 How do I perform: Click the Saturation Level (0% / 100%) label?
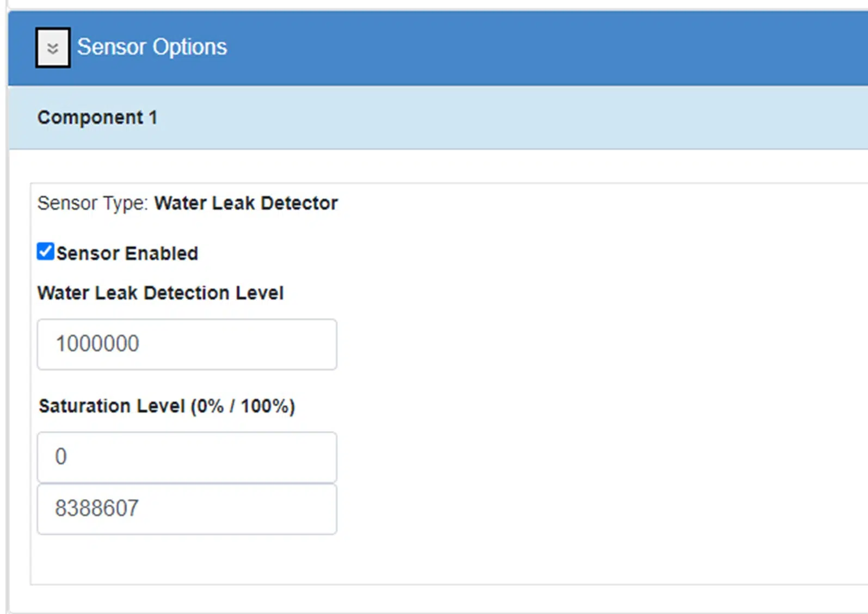point(167,406)
